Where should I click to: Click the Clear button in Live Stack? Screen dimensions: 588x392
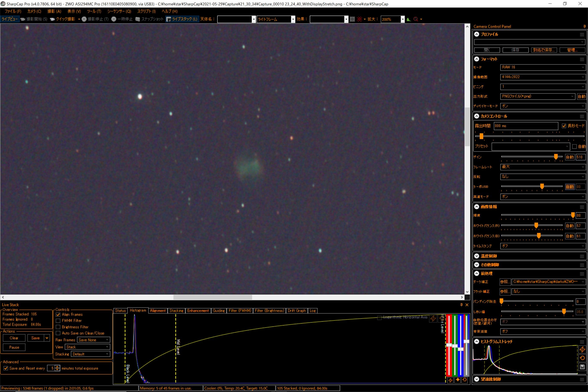(x=14, y=338)
